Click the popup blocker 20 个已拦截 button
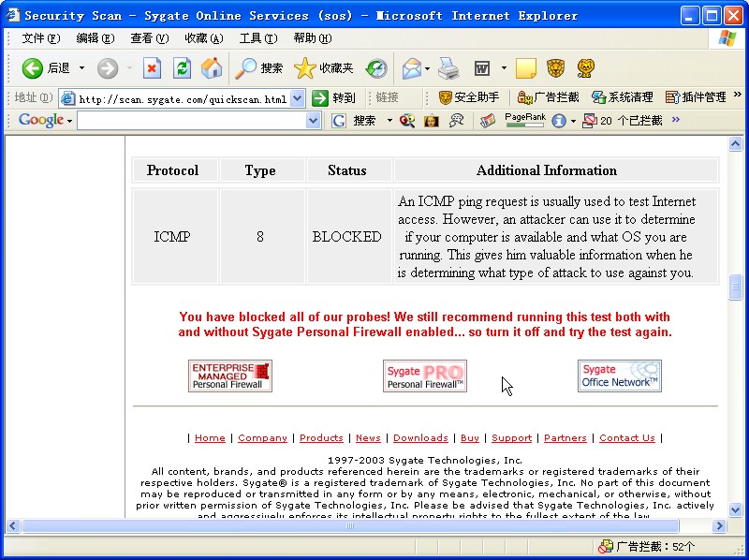 [623, 121]
